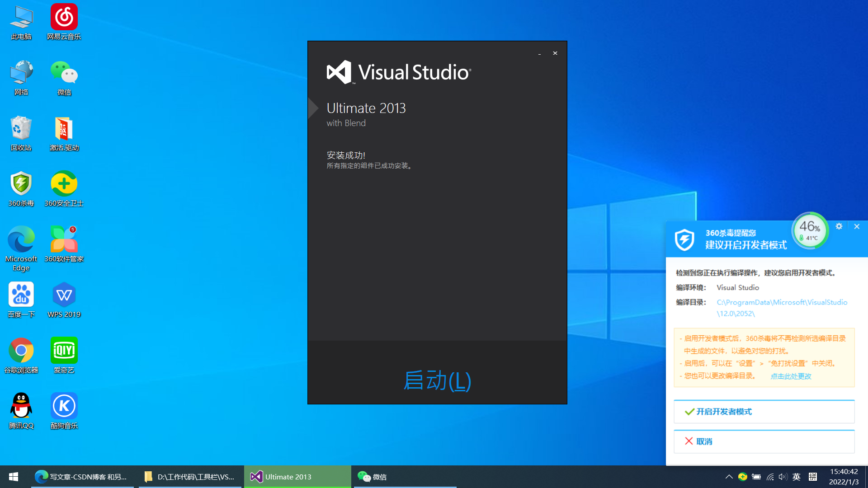Open the compile directory path link
The width and height of the screenshot is (868, 488).
pos(782,308)
